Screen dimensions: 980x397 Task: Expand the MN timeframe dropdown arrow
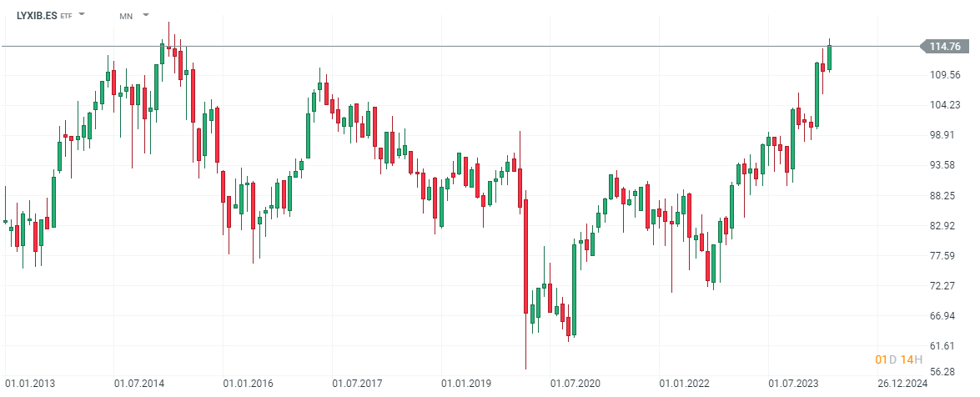coord(146,15)
